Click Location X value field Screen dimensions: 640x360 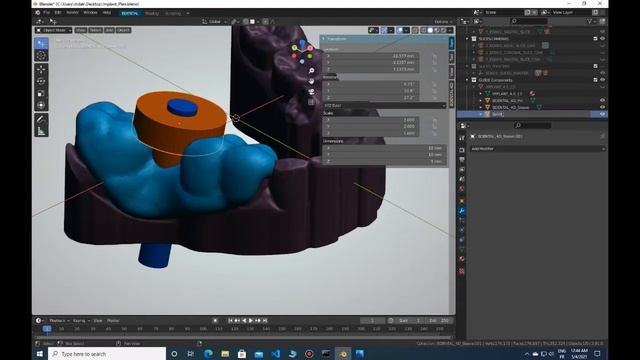(x=371, y=56)
